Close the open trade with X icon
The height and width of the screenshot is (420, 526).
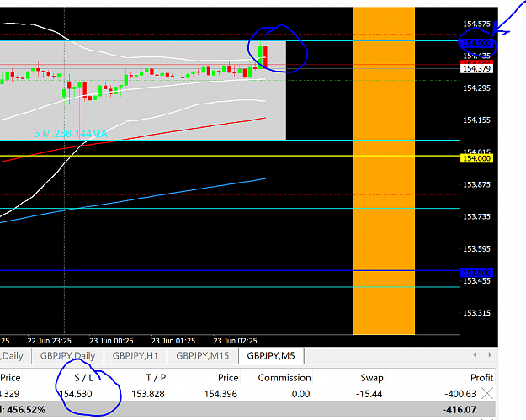(x=487, y=393)
